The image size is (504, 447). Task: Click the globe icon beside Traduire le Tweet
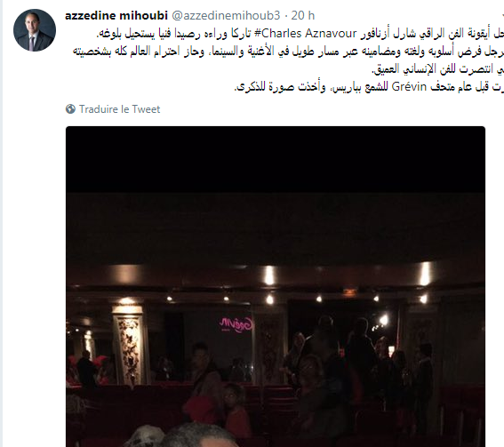click(70, 109)
